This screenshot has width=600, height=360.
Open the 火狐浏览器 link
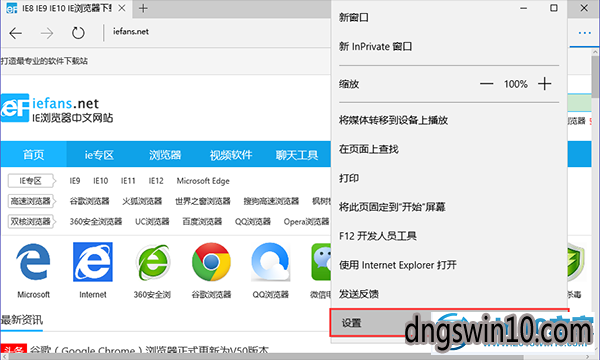pyautogui.click(x=142, y=201)
